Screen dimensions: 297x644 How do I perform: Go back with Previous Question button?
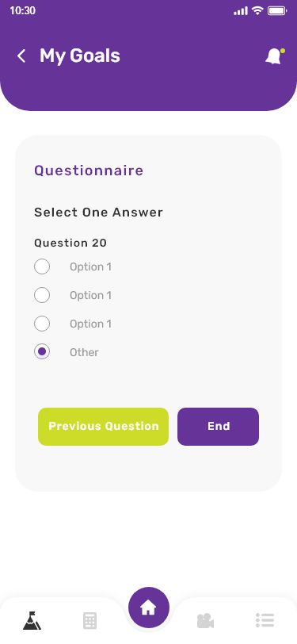(x=104, y=427)
